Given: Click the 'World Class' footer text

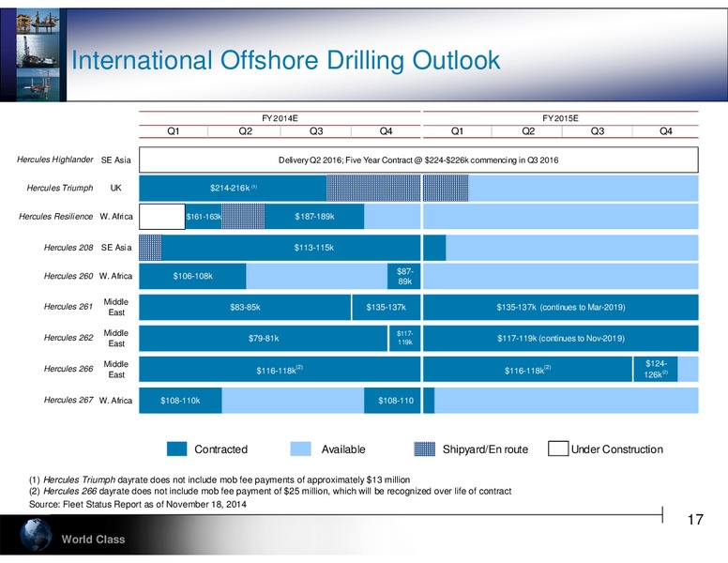Looking at the screenshot, I should (x=93, y=540).
